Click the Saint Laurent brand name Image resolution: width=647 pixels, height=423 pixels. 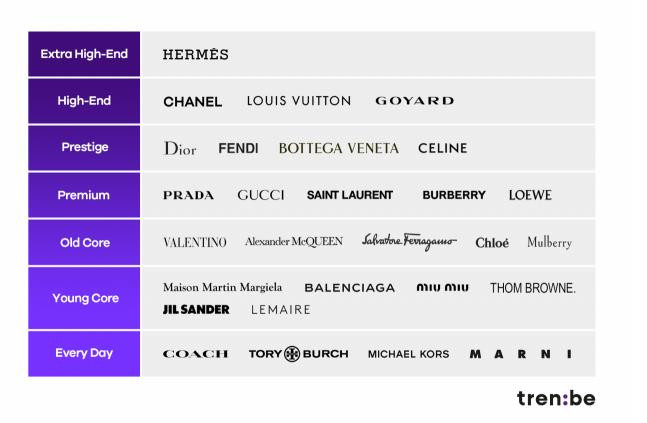tap(350, 195)
